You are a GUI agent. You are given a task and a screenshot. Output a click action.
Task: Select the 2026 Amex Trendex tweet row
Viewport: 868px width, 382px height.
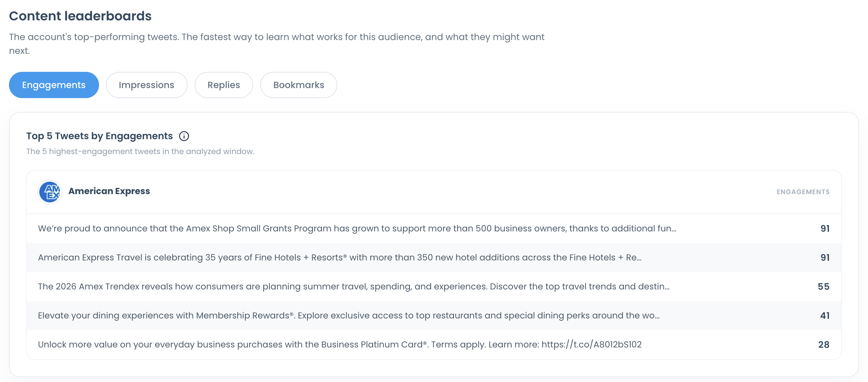click(434, 287)
